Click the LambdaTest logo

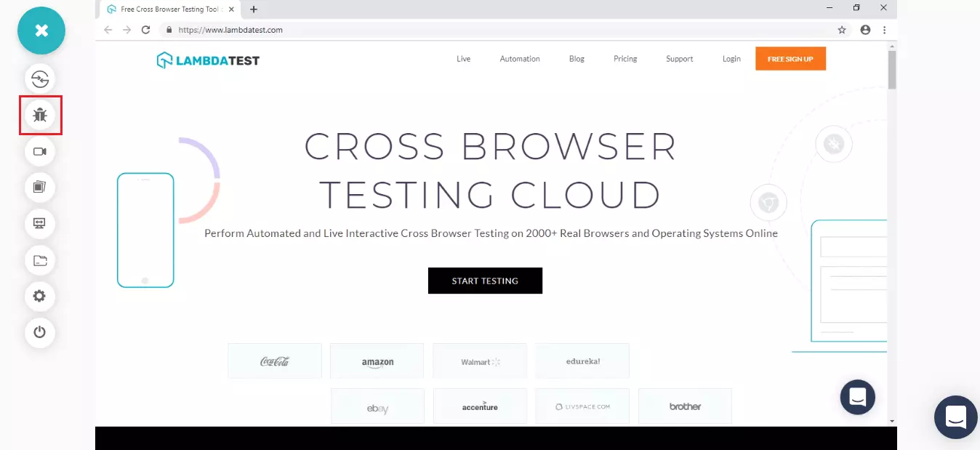[207, 60]
